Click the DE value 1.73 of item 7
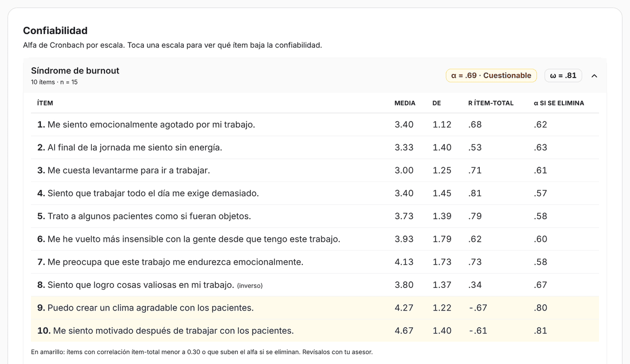Image resolution: width=630 pixels, height=364 pixels. tap(442, 262)
